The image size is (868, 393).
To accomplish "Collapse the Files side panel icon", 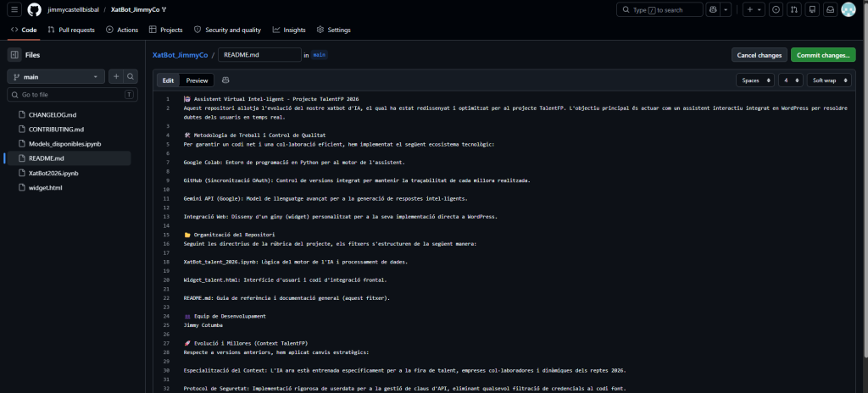I will click(x=14, y=55).
